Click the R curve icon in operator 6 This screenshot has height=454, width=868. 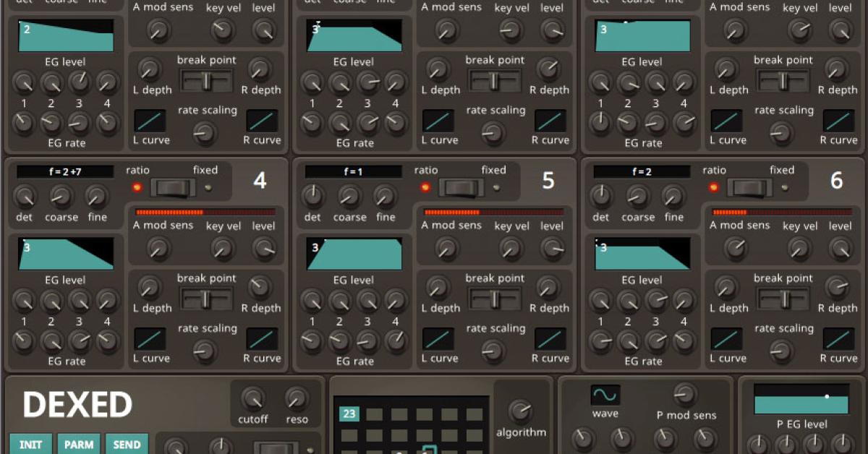[x=838, y=338]
